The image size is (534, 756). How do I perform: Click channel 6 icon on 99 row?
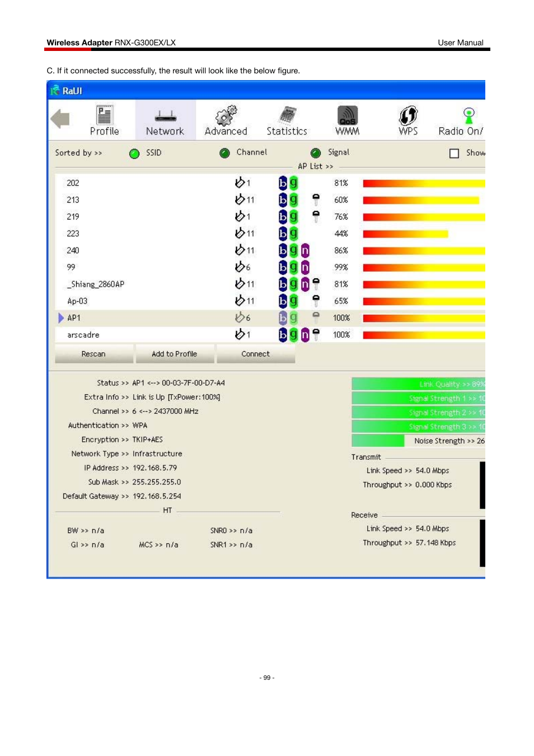(240, 267)
